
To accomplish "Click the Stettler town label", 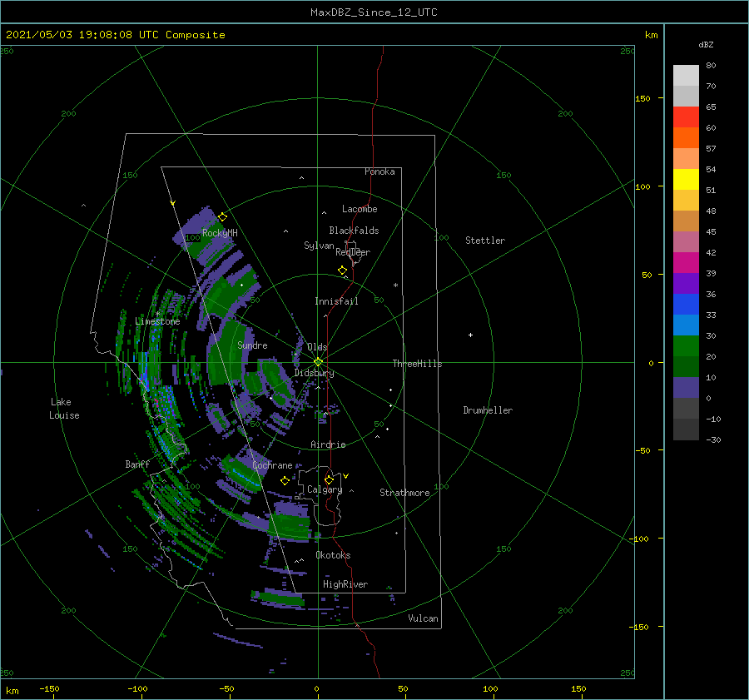I will click(485, 241).
